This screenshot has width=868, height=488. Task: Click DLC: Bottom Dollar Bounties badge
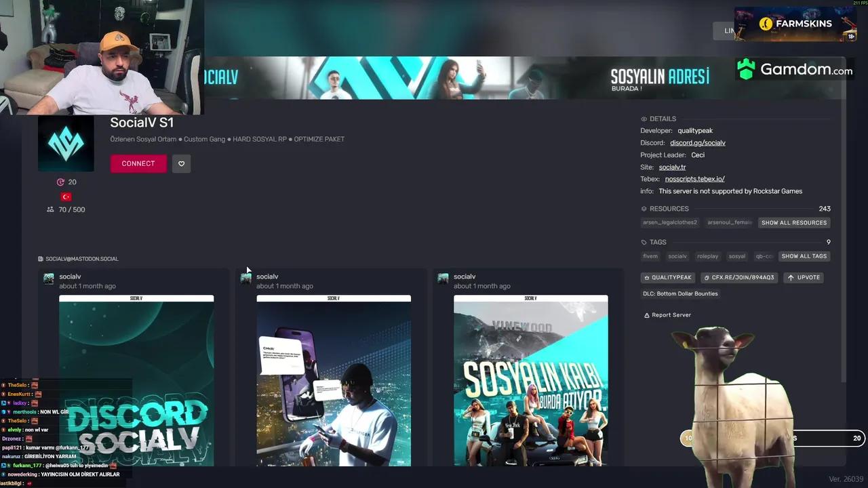click(680, 293)
